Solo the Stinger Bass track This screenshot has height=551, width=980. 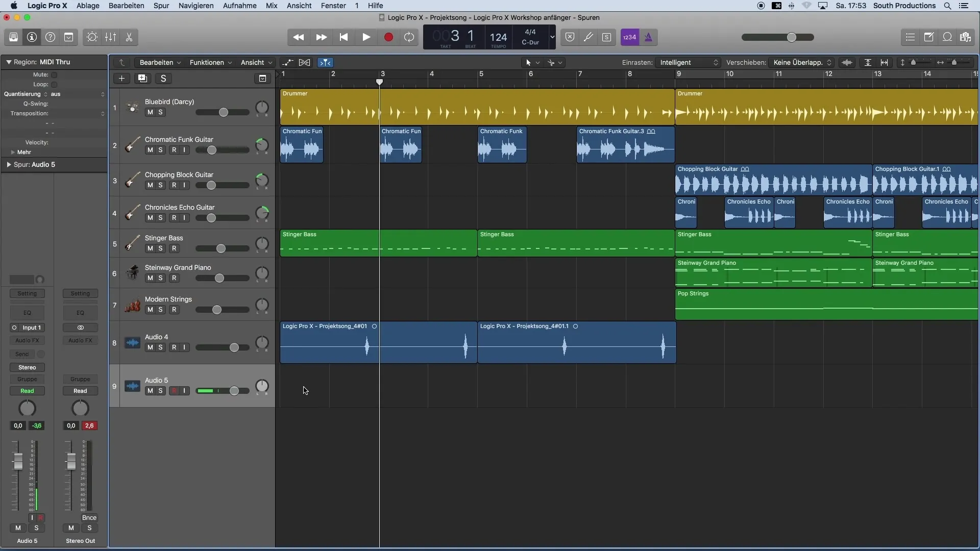pos(160,247)
